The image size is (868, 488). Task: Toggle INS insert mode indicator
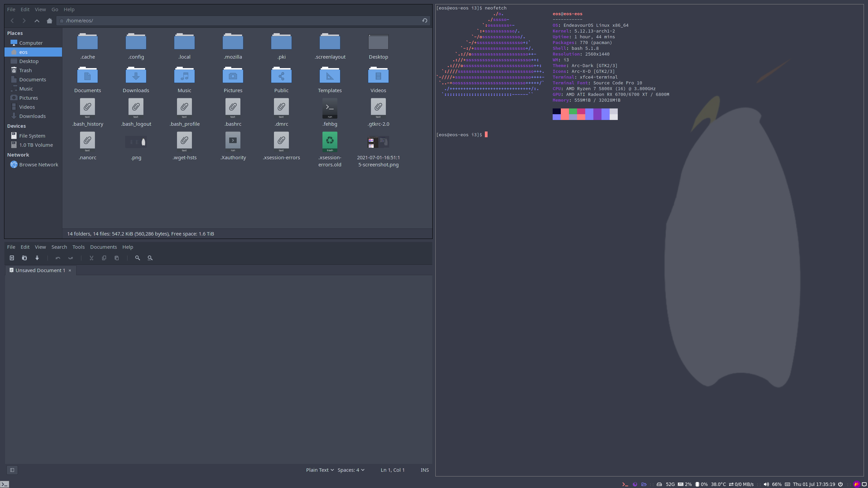point(425,470)
